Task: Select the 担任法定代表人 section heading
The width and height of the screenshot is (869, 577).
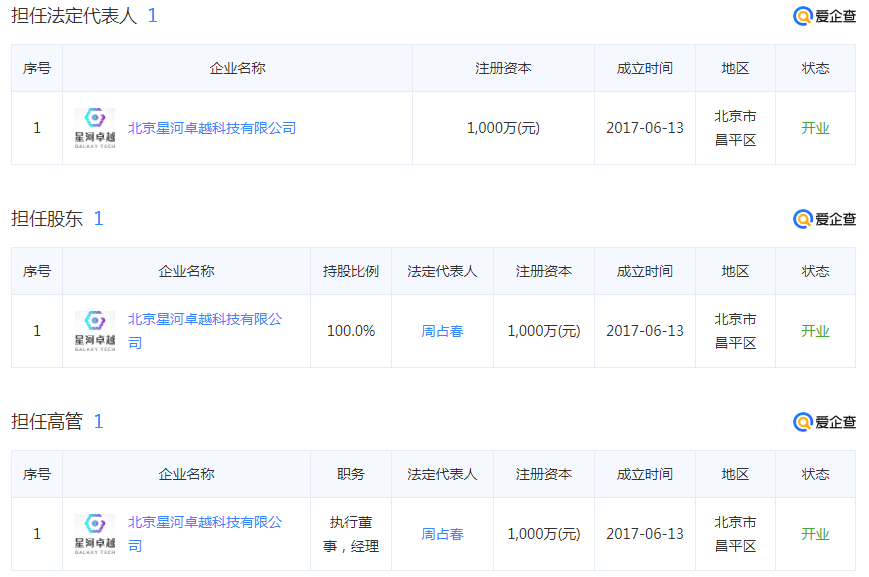Action: pyautogui.click(x=74, y=16)
